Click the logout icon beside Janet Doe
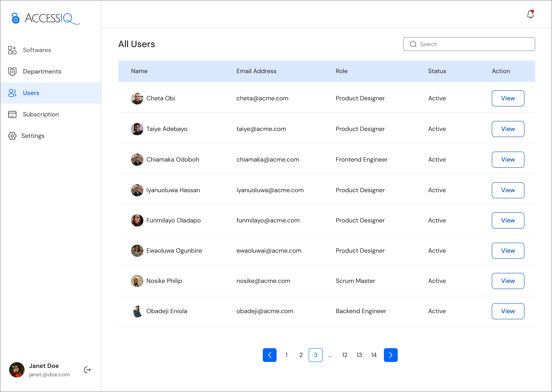The width and height of the screenshot is (552, 392). 87,370
